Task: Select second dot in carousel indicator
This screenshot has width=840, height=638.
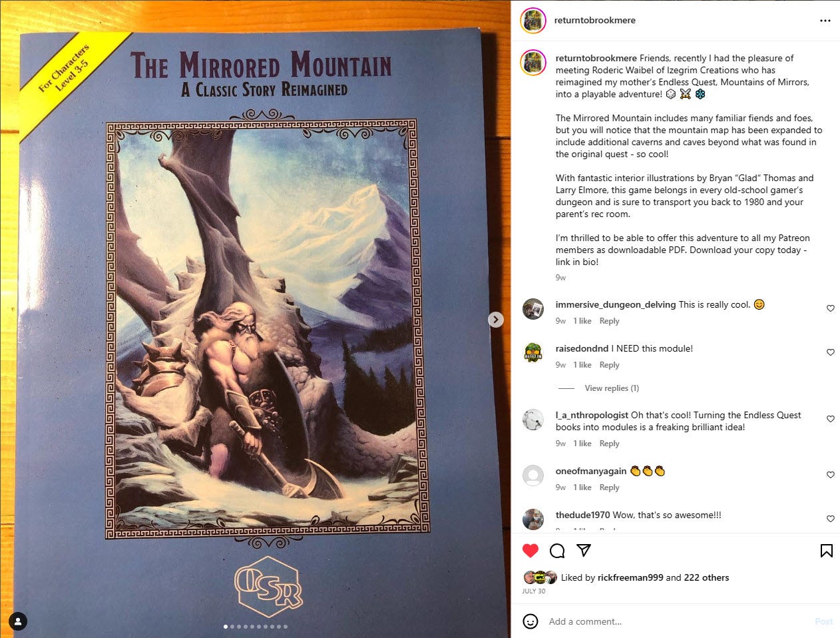Action: point(232,627)
